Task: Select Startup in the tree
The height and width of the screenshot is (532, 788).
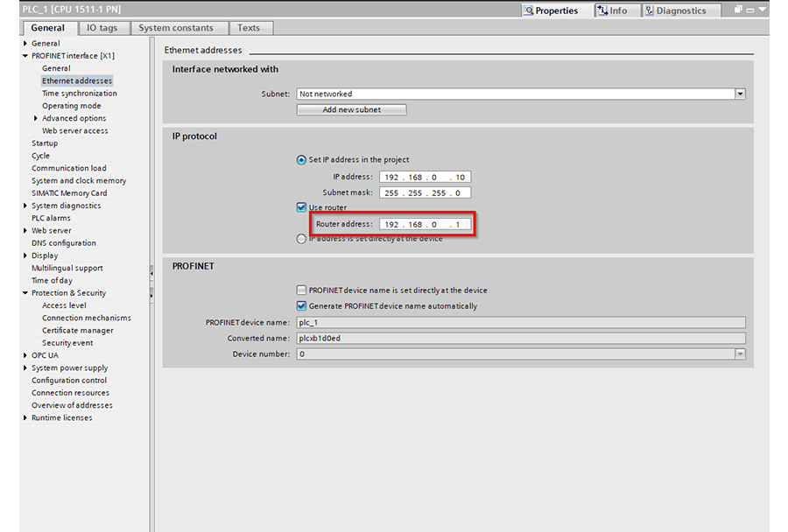Action: pyautogui.click(x=45, y=143)
